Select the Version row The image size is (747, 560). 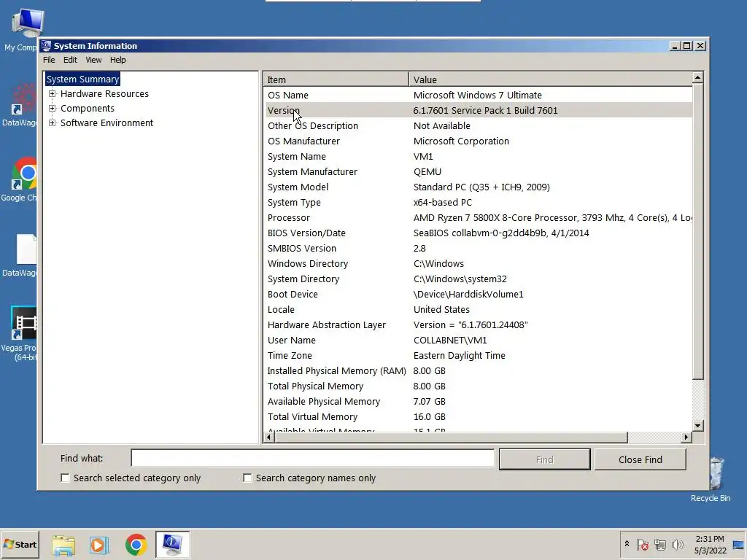[478, 111]
